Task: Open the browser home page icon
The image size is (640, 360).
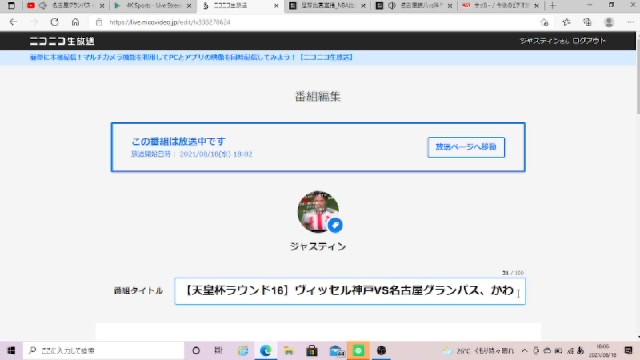Action: [75, 22]
